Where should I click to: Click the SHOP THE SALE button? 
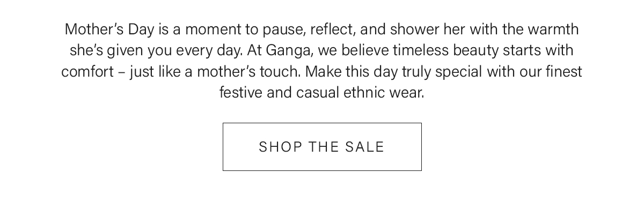(x=322, y=147)
